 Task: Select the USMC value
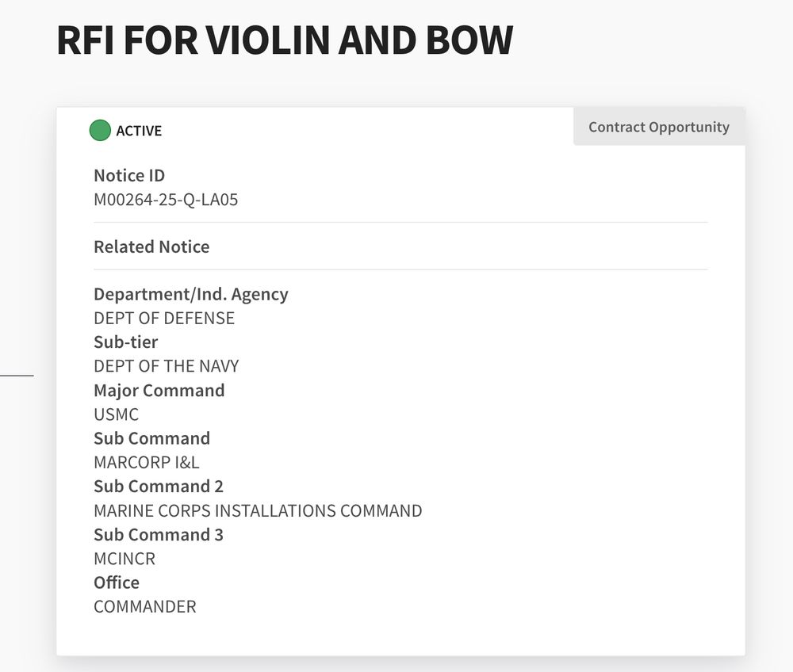click(x=116, y=414)
